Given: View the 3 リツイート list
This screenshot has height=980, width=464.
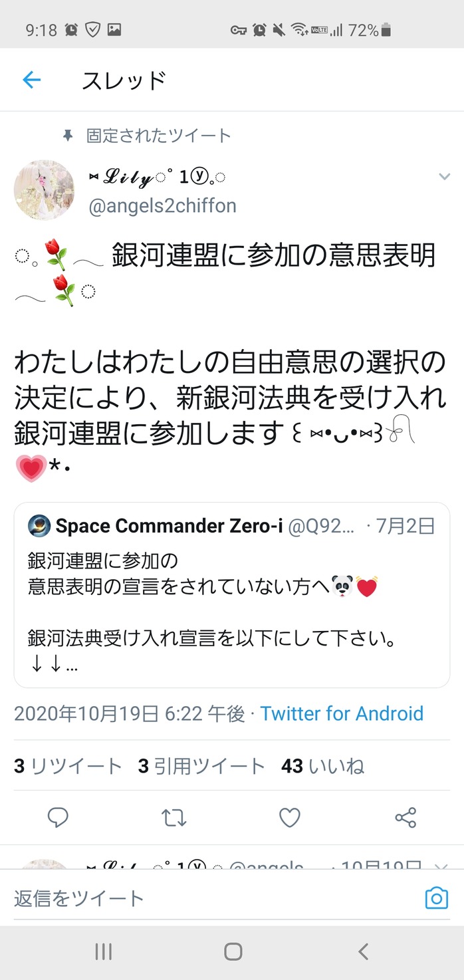Looking at the screenshot, I should point(68,767).
